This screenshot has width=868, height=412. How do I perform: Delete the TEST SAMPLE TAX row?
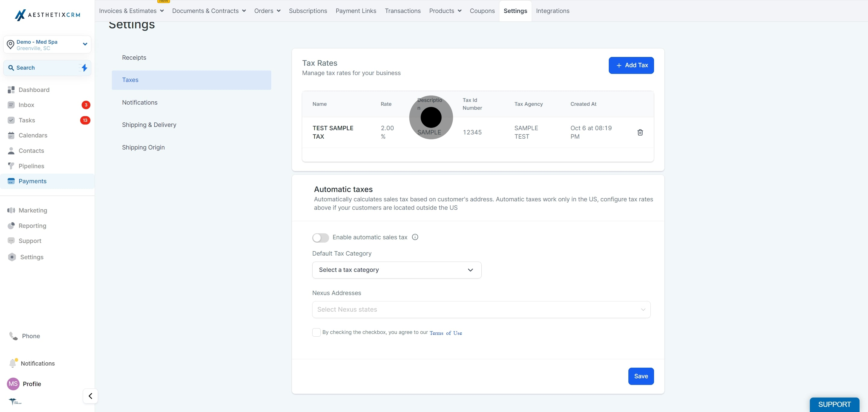pyautogui.click(x=640, y=132)
